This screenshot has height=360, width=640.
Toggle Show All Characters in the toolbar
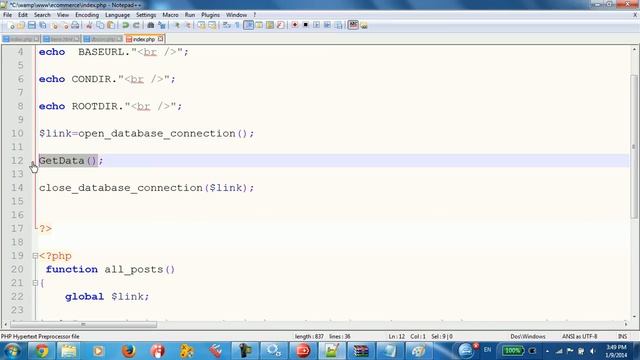tap(238, 25)
